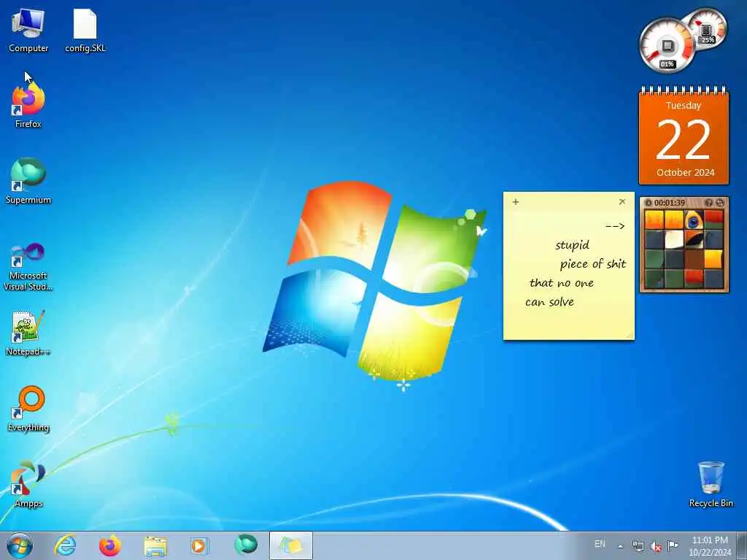Select the Recycle Bin icon
747x560 pixels.
[711, 484]
